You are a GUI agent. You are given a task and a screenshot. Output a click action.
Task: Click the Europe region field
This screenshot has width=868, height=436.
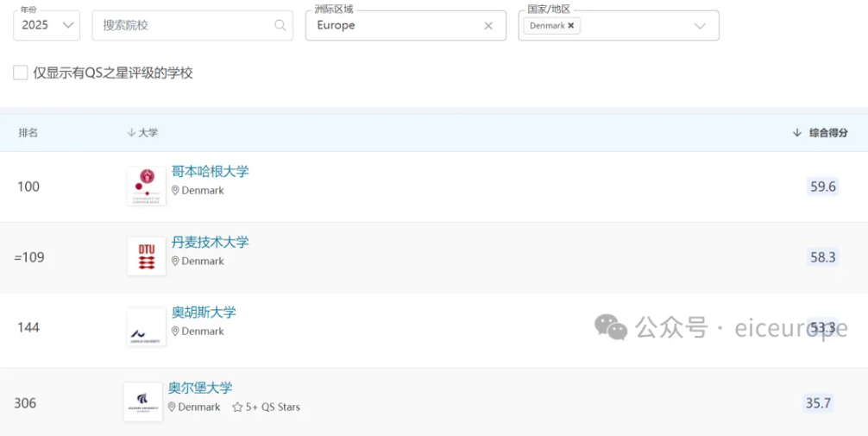406,26
